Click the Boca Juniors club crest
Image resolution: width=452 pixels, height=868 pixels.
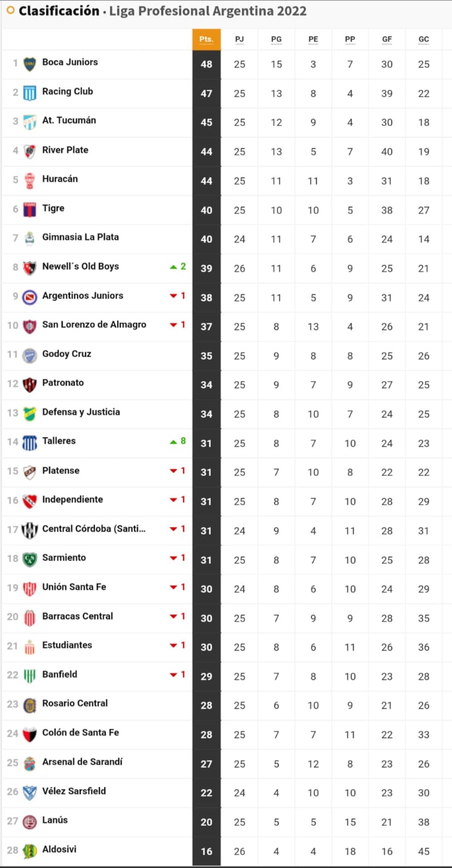tap(29, 64)
